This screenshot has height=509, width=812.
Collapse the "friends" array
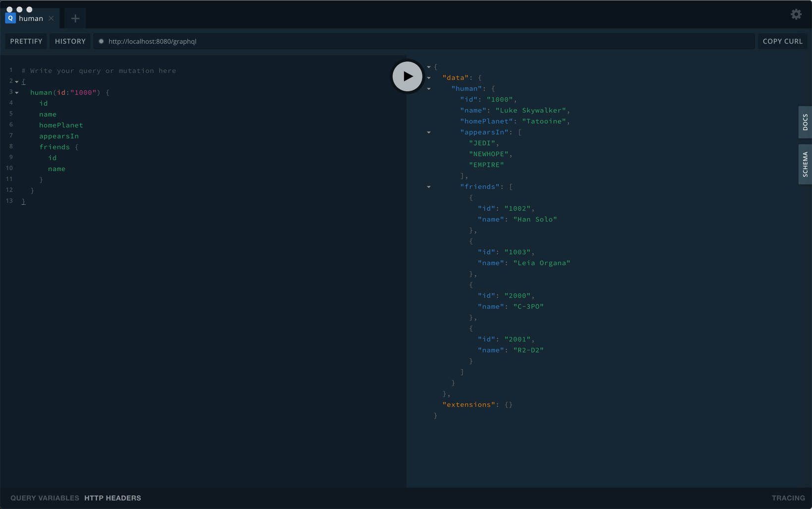tap(429, 187)
